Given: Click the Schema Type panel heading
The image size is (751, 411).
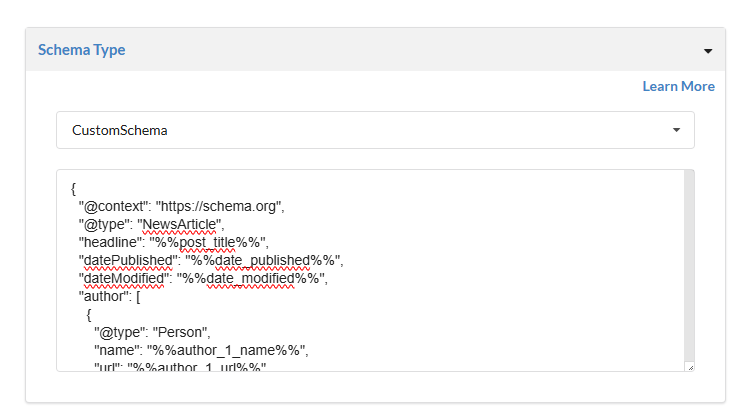Looking at the screenshot, I should 82,49.
